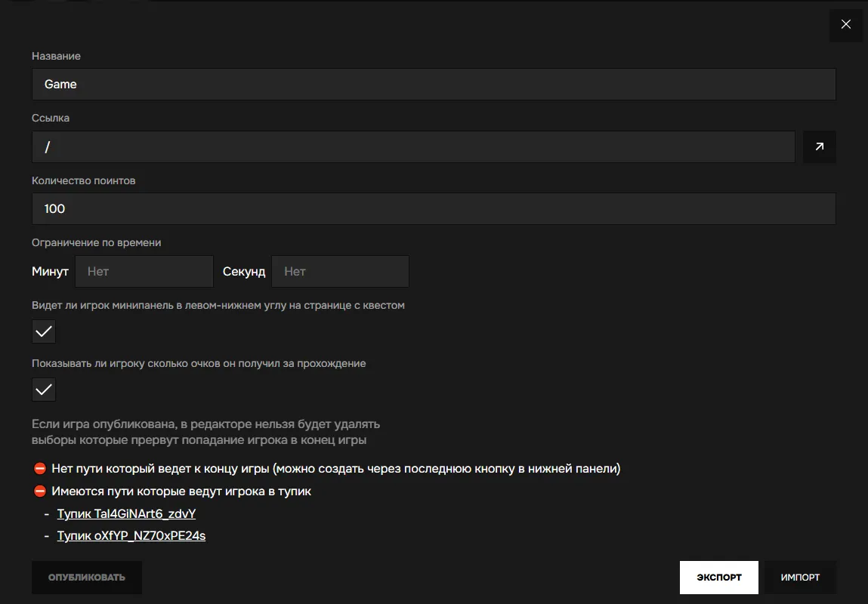The height and width of the screenshot is (604, 868).
Task: Click the 'Минут' label
Action: tap(50, 271)
